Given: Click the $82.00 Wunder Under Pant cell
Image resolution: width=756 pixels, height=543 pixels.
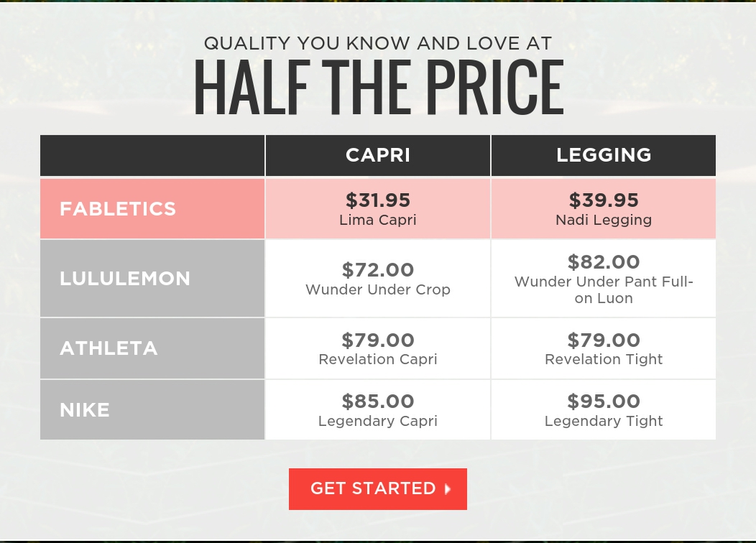Looking at the screenshot, I should [604, 279].
